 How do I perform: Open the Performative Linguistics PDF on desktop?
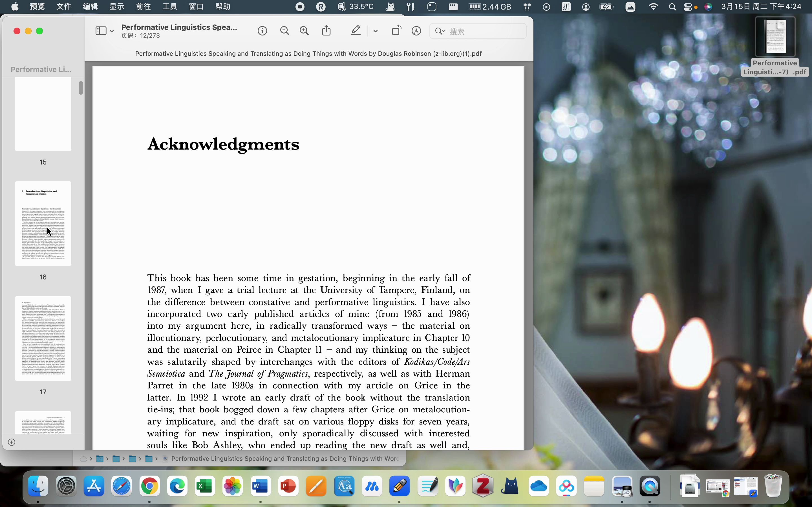point(775,37)
